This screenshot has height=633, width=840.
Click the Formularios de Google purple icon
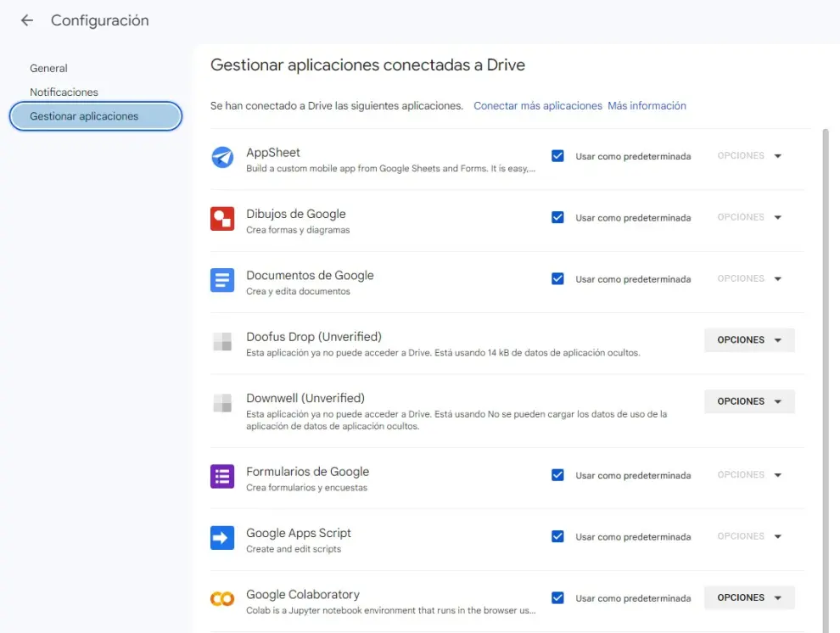(222, 476)
